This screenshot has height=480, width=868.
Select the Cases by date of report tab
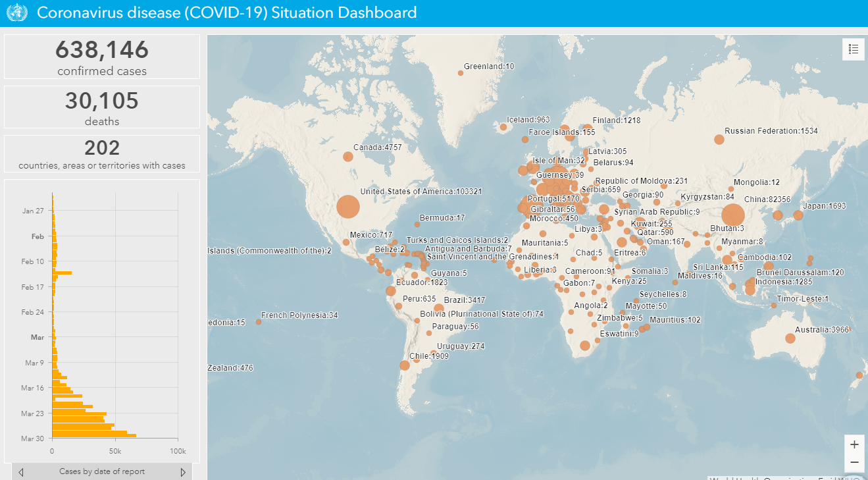pyautogui.click(x=101, y=471)
